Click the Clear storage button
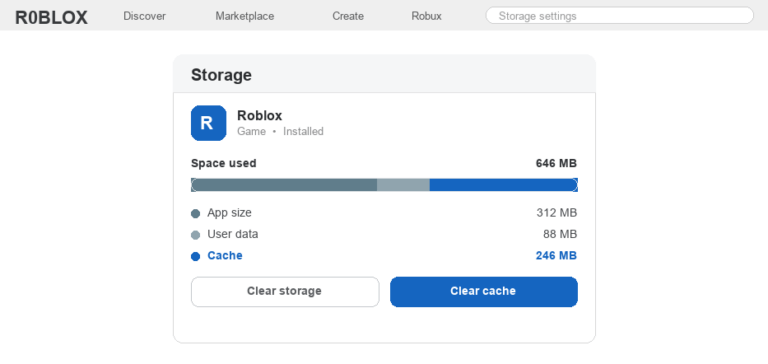768x364 pixels. click(x=285, y=291)
